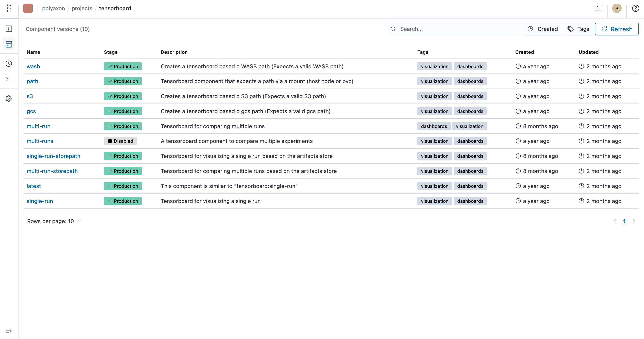644x339 pixels.
Task: Click dashboards tag in multi-run row
Action: click(434, 126)
